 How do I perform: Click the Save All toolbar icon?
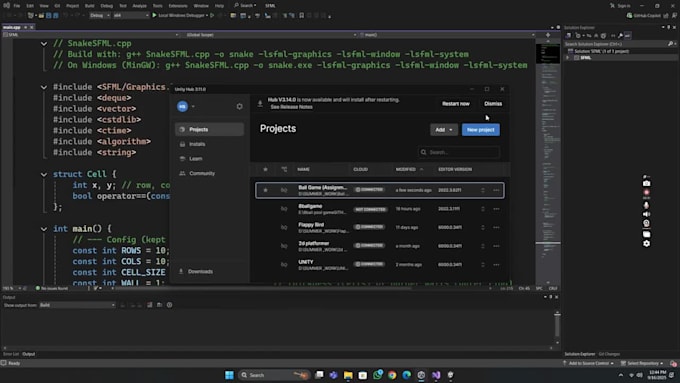(x=56, y=15)
